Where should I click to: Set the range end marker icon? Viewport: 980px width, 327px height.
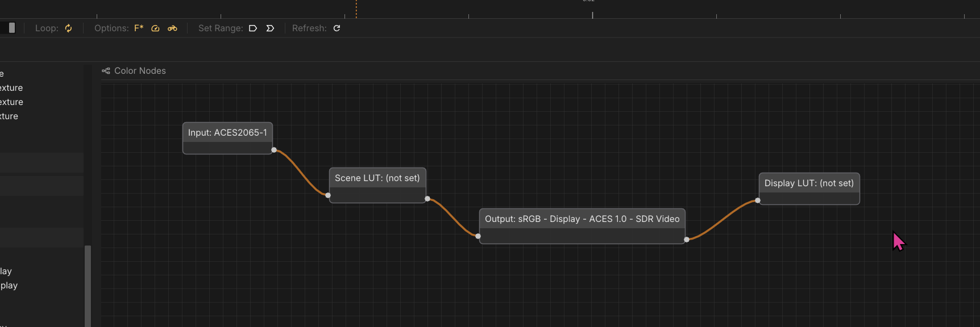270,28
